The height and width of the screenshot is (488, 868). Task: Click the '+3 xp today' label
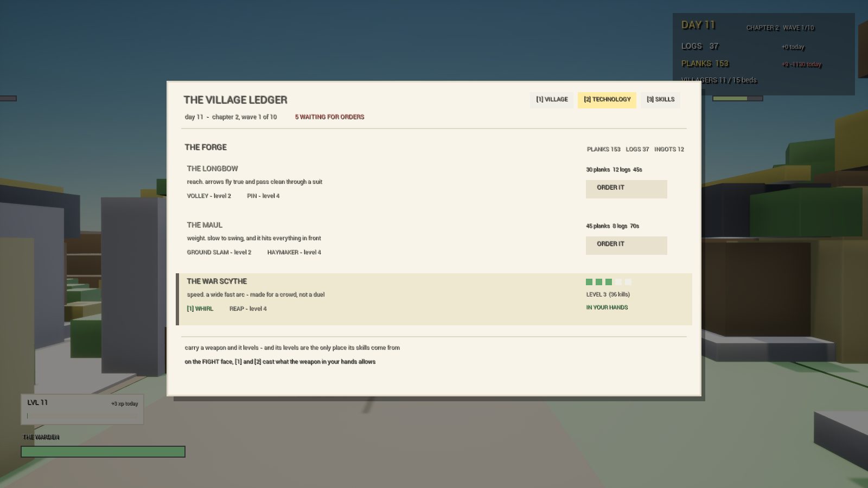(125, 404)
